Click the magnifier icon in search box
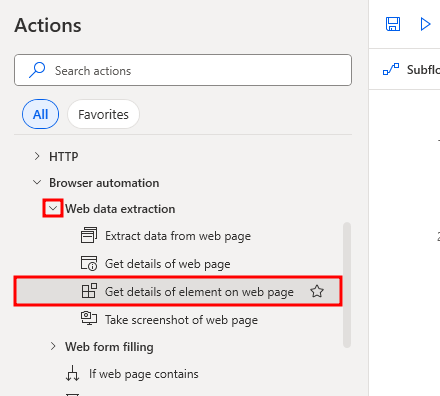This screenshot has height=396, width=440. click(x=37, y=70)
